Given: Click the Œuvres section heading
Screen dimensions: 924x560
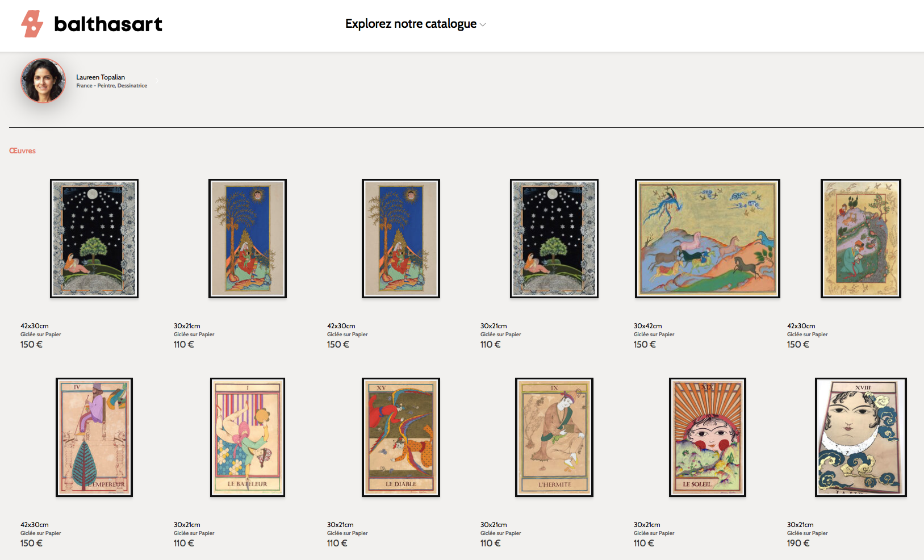Looking at the screenshot, I should (x=22, y=151).
